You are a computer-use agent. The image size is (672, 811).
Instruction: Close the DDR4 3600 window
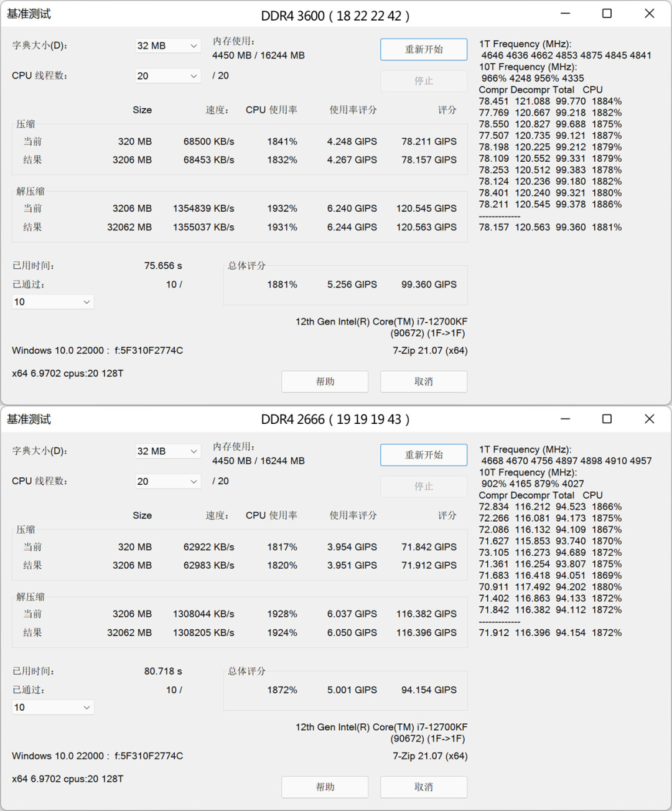(649, 14)
